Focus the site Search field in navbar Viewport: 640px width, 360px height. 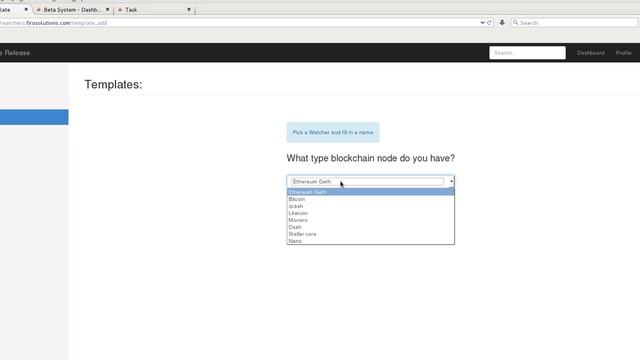click(x=527, y=53)
